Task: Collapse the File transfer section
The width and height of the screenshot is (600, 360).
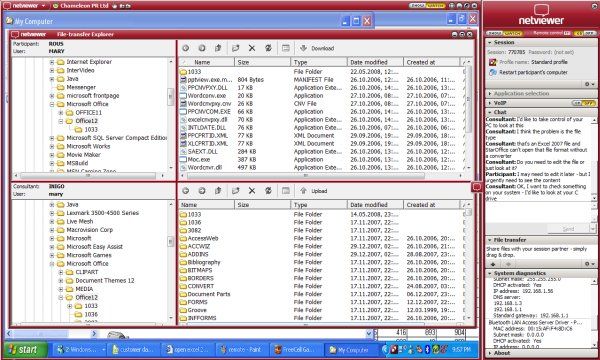Action: (x=490, y=240)
